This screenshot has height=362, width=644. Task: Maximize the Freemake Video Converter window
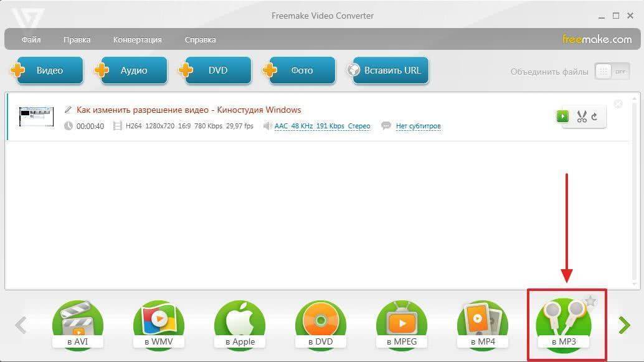615,16
